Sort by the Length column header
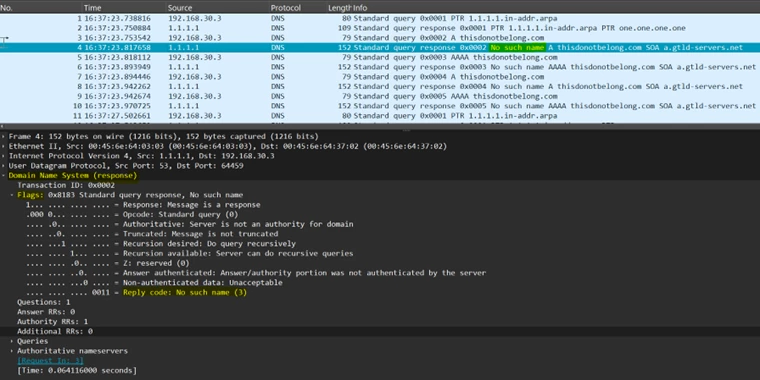Viewport: 760px width, 380px height. 339,7
